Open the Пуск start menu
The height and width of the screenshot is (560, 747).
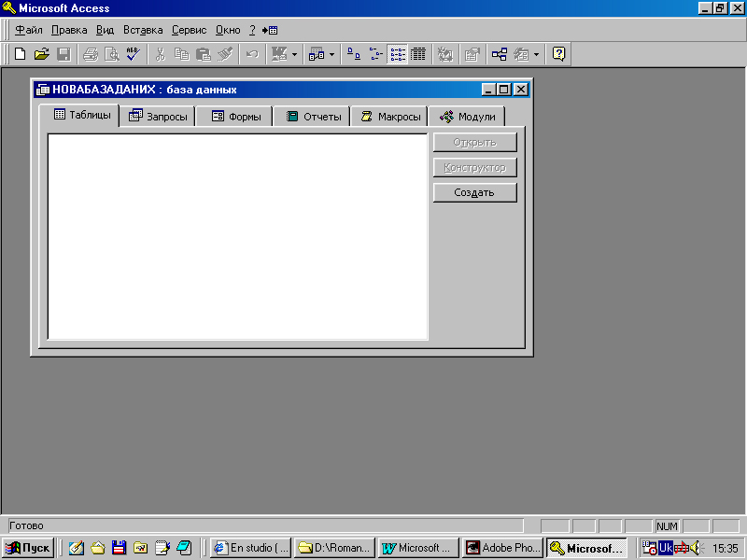pos(28,548)
